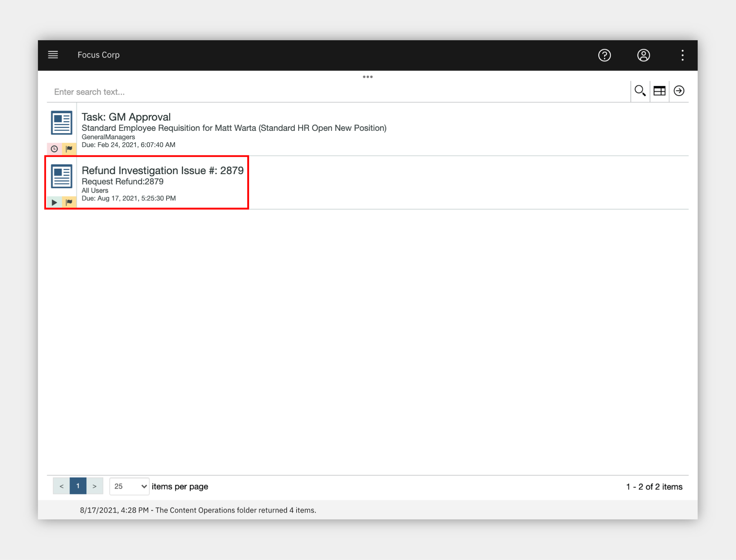Toggle the flag on GM Approval task
Screen dimensions: 736x560
click(69, 149)
